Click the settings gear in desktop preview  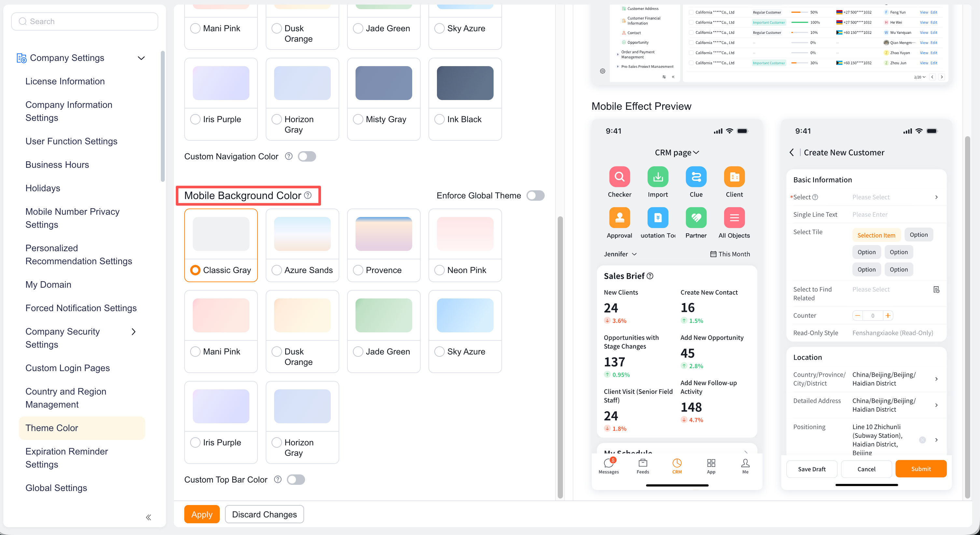(x=603, y=71)
